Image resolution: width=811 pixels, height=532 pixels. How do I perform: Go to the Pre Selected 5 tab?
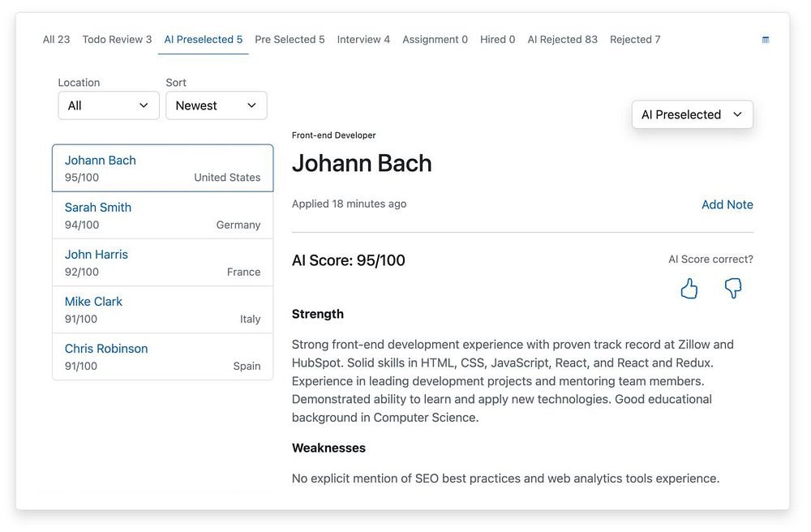coord(290,40)
